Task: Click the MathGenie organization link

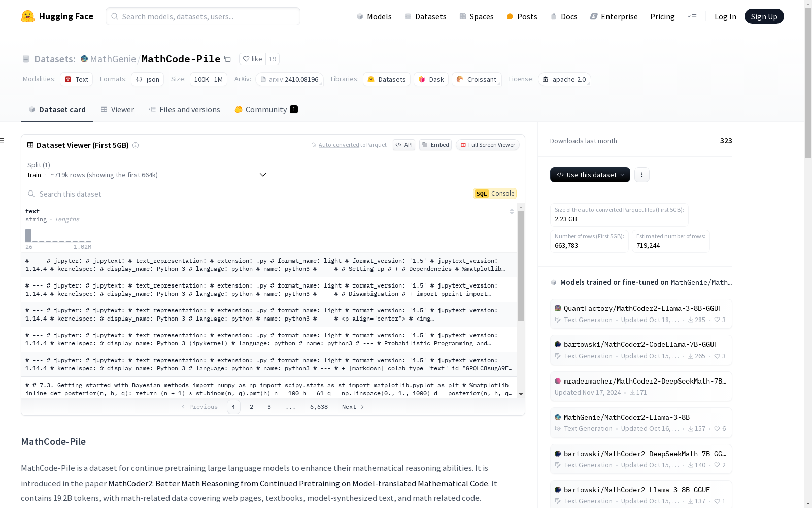Action: [x=113, y=59]
